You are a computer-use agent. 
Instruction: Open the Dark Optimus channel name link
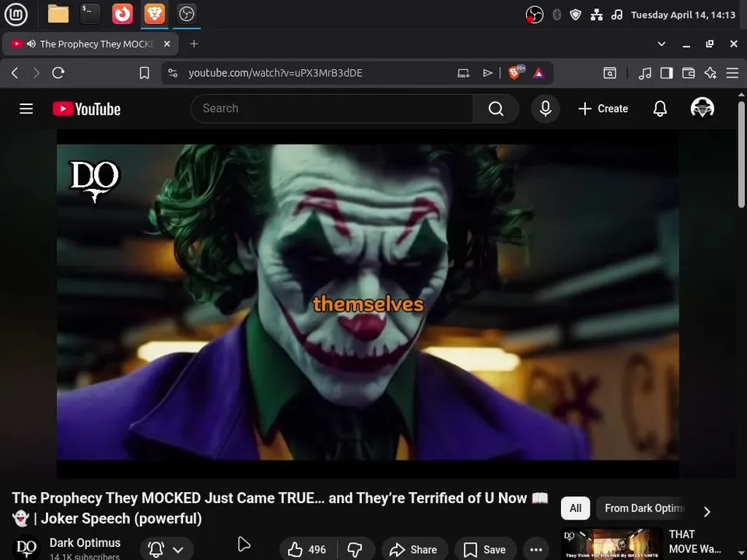click(85, 543)
